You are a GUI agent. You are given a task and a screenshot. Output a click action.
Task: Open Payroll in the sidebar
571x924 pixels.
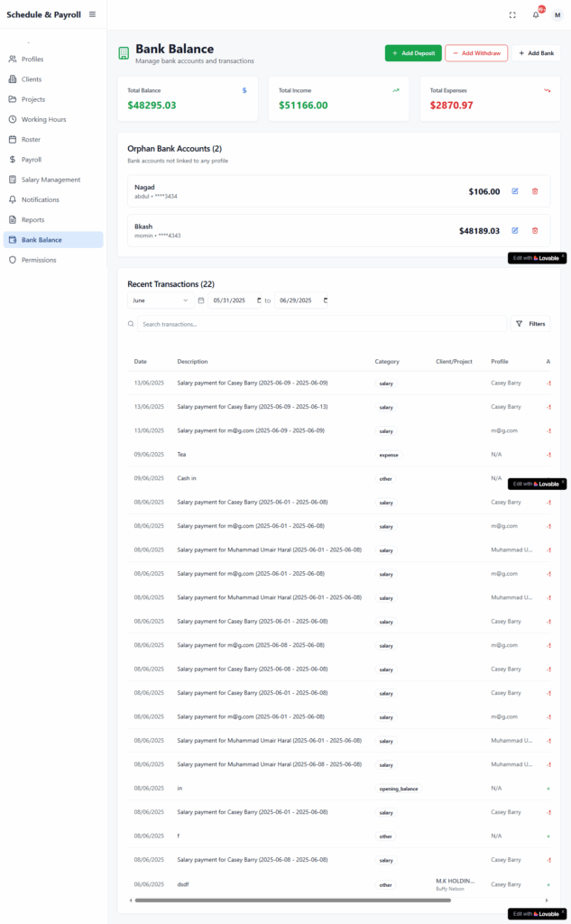click(32, 160)
